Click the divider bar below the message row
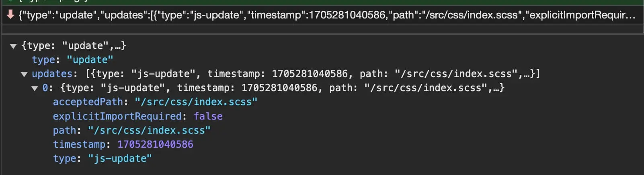The width and height of the screenshot is (644, 175). pos(322,29)
